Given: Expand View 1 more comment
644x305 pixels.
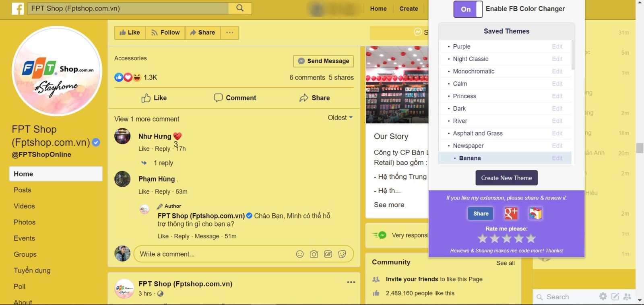Looking at the screenshot, I should 147,119.
